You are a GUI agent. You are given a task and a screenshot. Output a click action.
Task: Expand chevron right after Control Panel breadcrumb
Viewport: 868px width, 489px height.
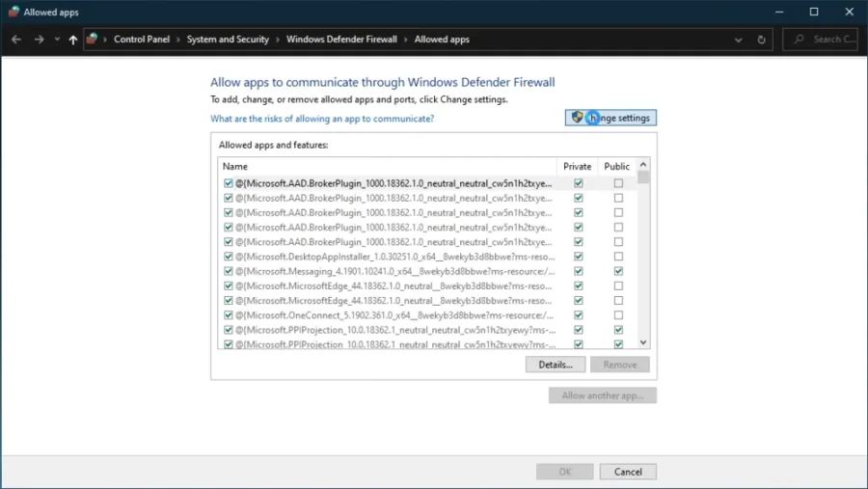pyautogui.click(x=178, y=40)
